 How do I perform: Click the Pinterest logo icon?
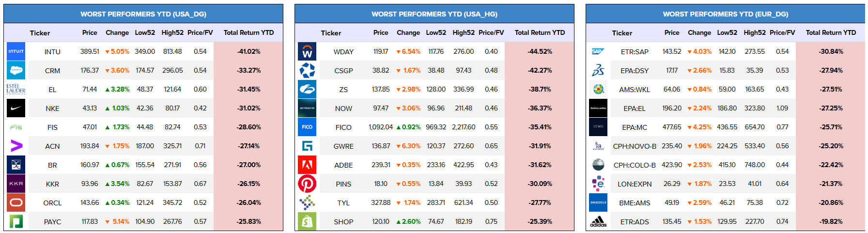click(x=307, y=184)
